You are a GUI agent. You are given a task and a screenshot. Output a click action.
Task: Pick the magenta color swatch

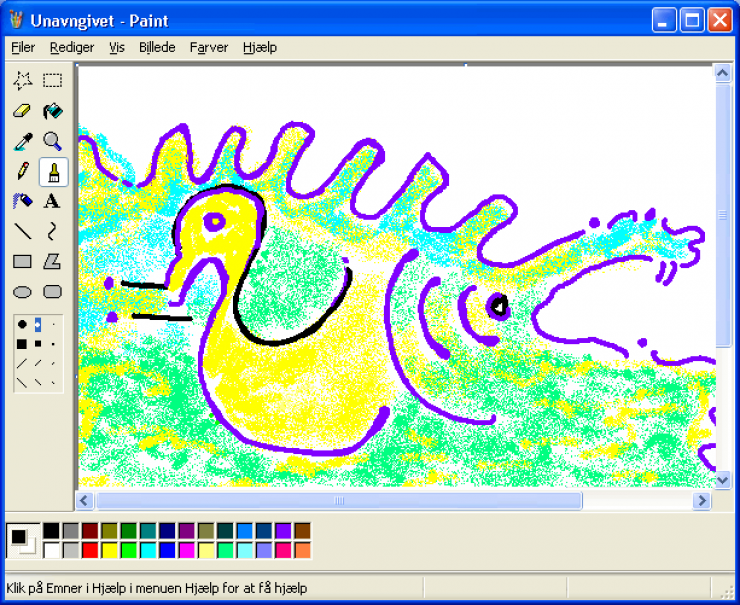pos(186,550)
